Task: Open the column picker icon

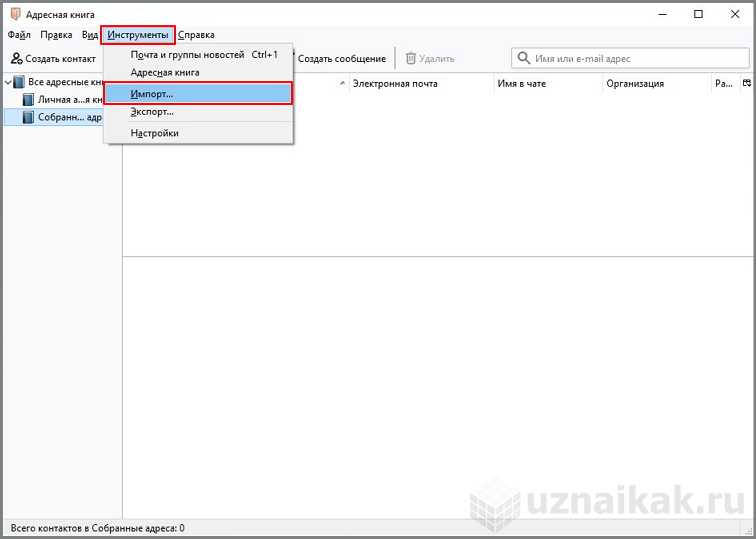Action: click(747, 83)
